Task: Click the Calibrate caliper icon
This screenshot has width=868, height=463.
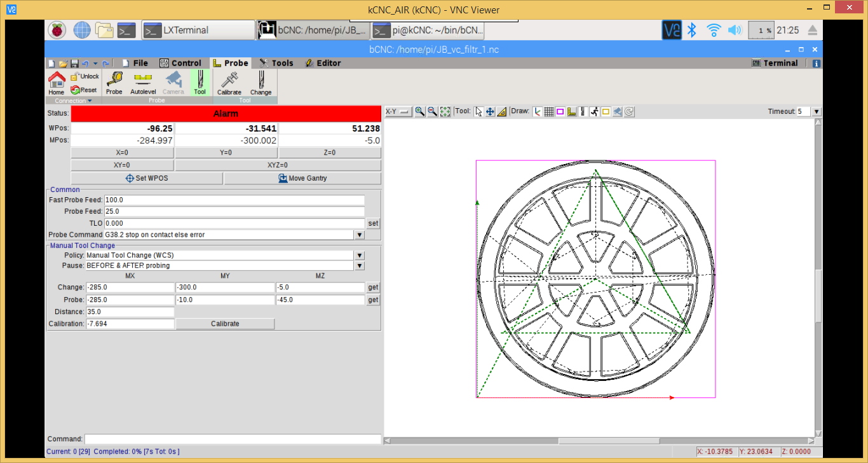Action: click(x=229, y=83)
